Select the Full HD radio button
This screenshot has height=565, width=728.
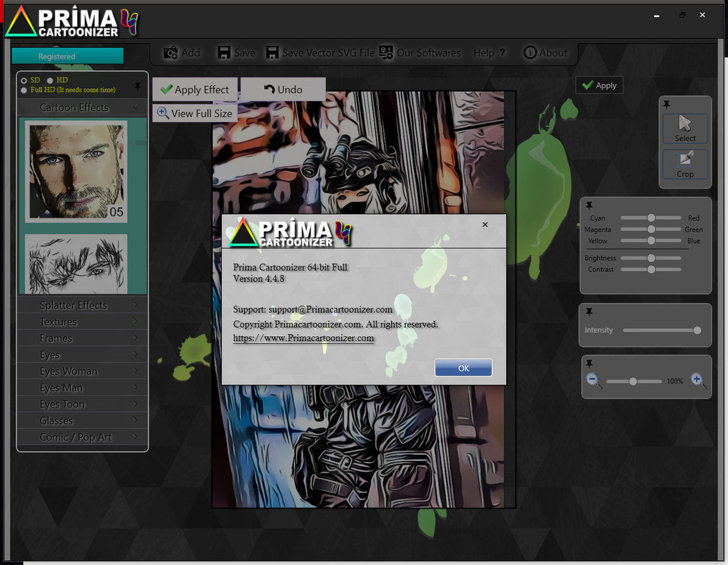(x=24, y=90)
